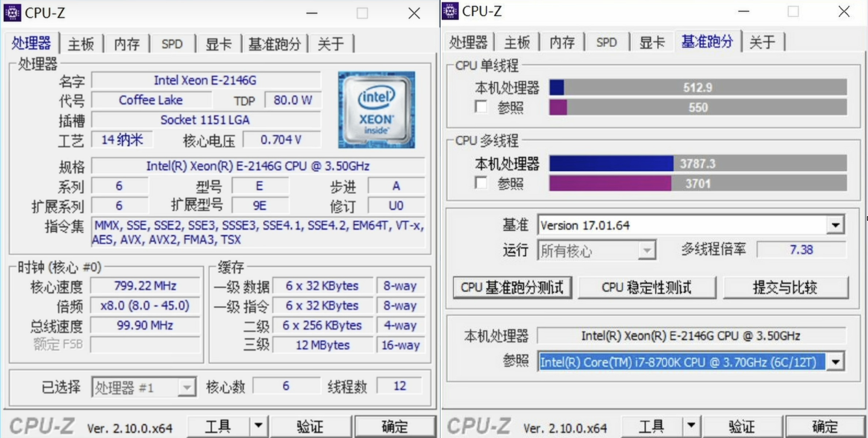Viewport: 868px width, 438px height.
Task: Click the core speed 799.22 MHz value
Action: (145, 285)
